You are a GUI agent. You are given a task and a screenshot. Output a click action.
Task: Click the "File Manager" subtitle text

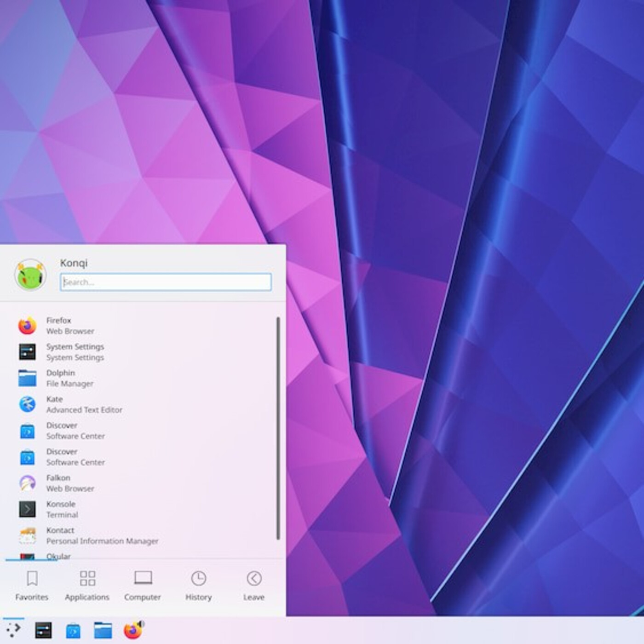(69, 384)
